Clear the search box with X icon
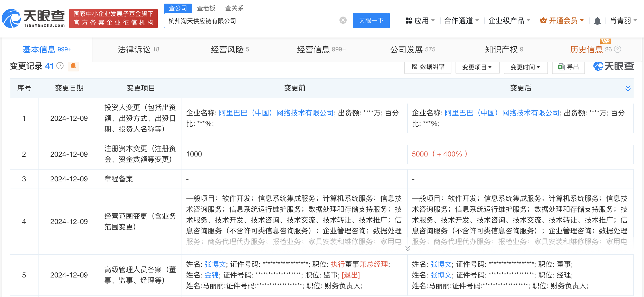644x297 pixels. 343,20
